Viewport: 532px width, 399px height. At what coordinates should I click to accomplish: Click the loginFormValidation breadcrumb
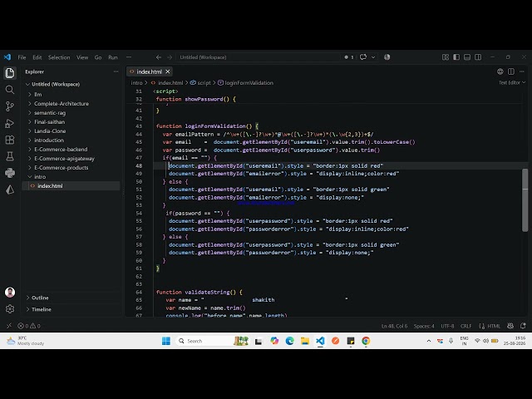click(x=246, y=83)
